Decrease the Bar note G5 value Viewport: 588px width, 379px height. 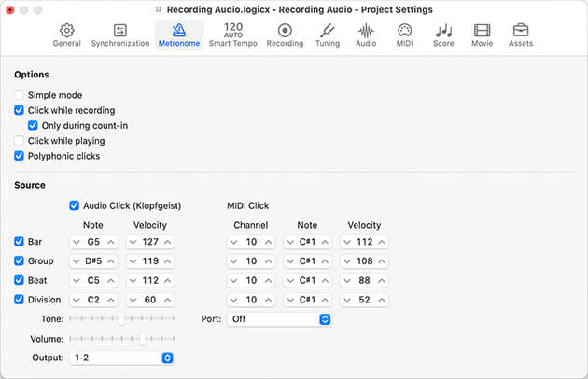click(x=78, y=242)
